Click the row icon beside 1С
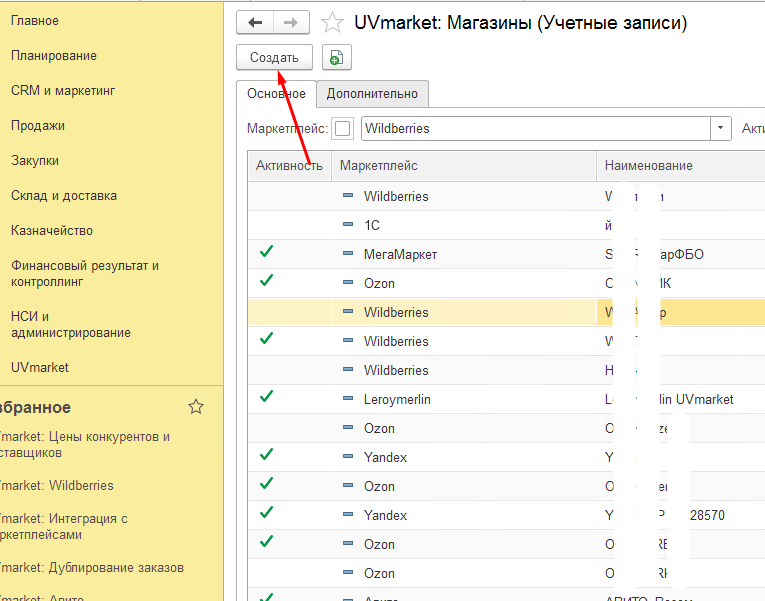765x601 pixels. pyautogui.click(x=348, y=225)
